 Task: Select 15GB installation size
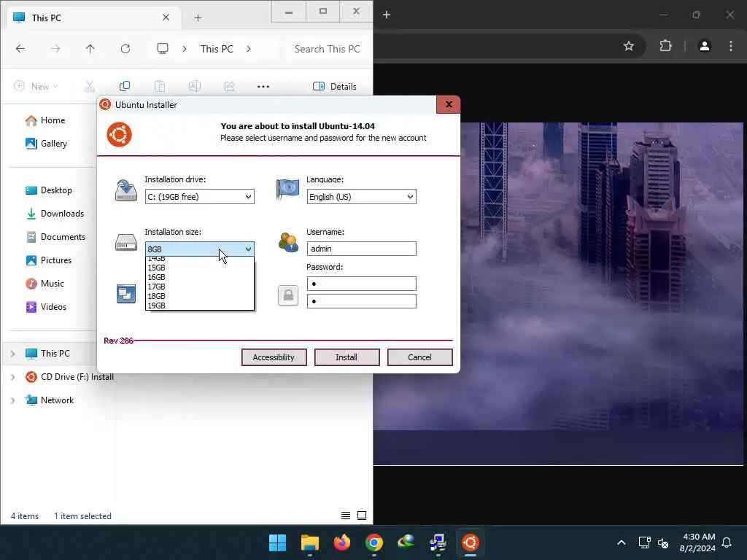200,268
